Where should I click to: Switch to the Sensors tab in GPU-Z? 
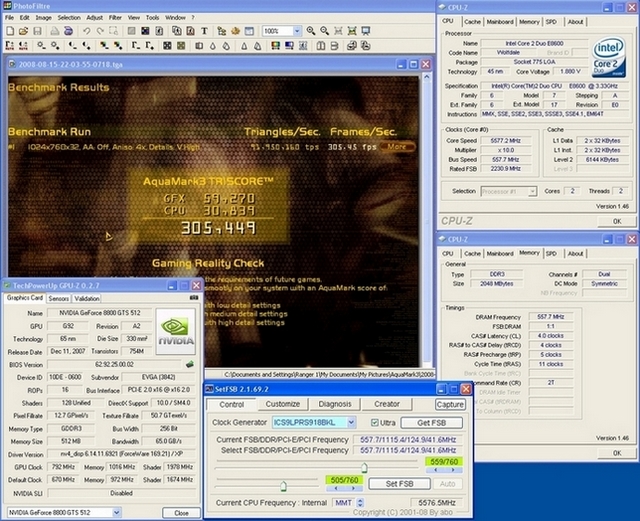[x=58, y=298]
